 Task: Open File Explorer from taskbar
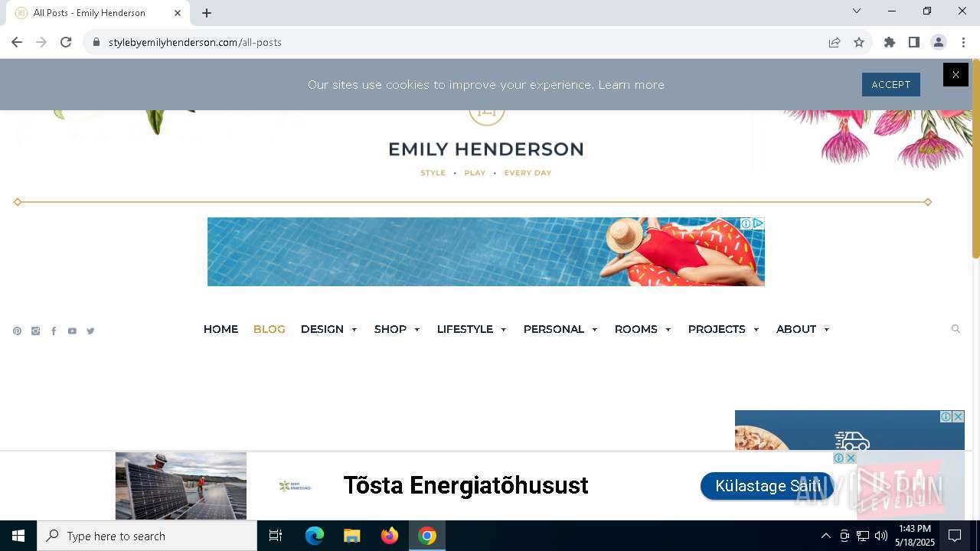(x=351, y=536)
